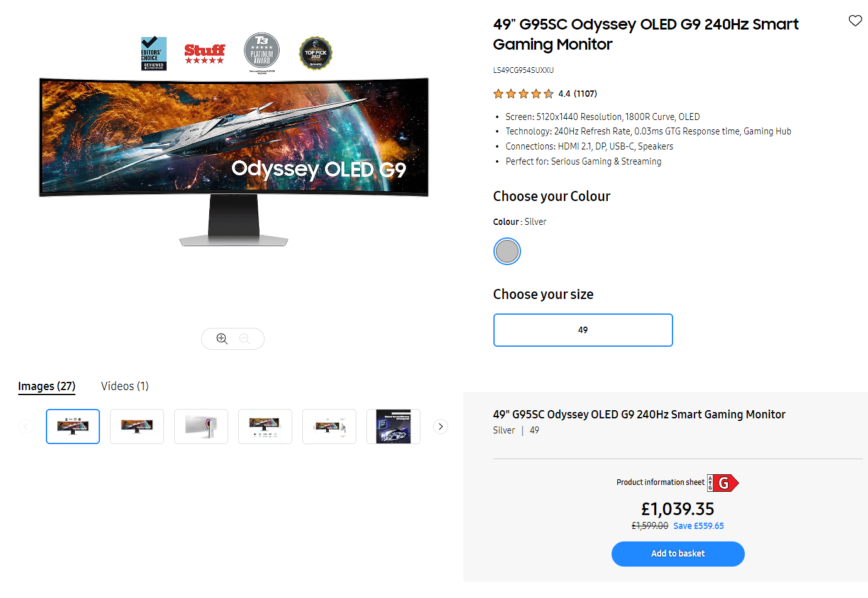The width and height of the screenshot is (868, 598).
Task: Select the first monitor thumbnail
Action: pyautogui.click(x=73, y=427)
